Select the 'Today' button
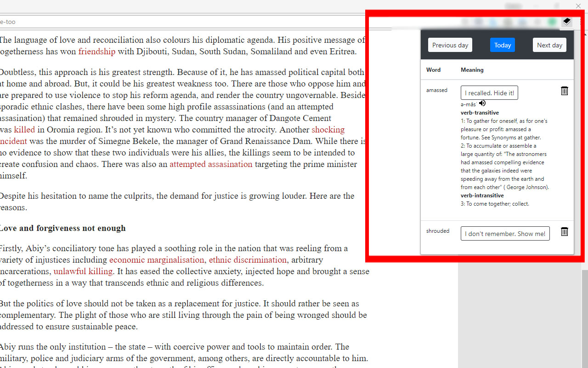The height and width of the screenshot is (368, 588). [x=502, y=45]
